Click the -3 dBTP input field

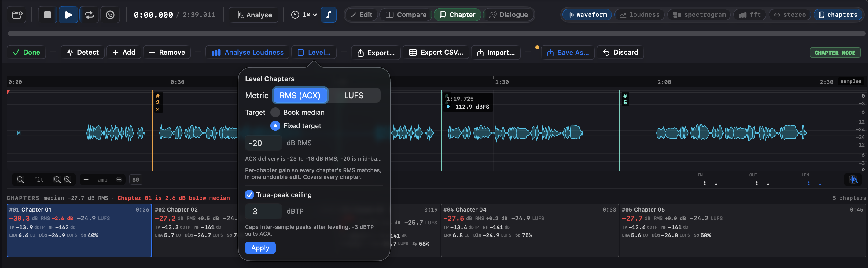pyautogui.click(x=263, y=212)
